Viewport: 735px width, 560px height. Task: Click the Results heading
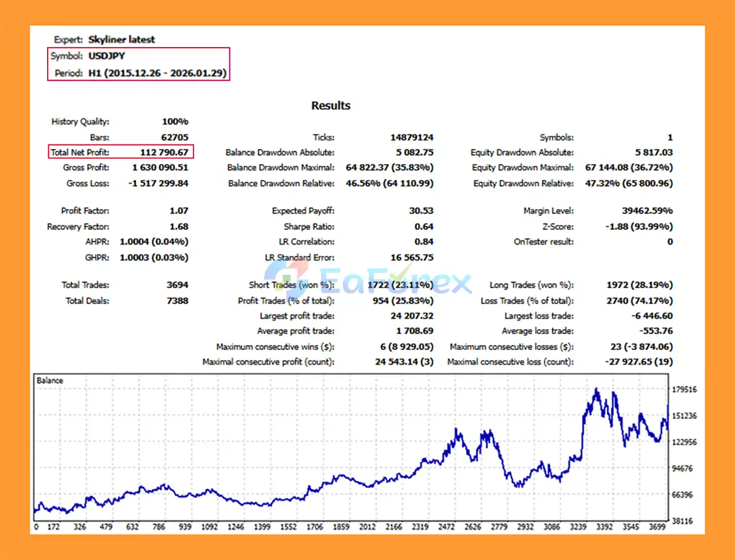331,106
